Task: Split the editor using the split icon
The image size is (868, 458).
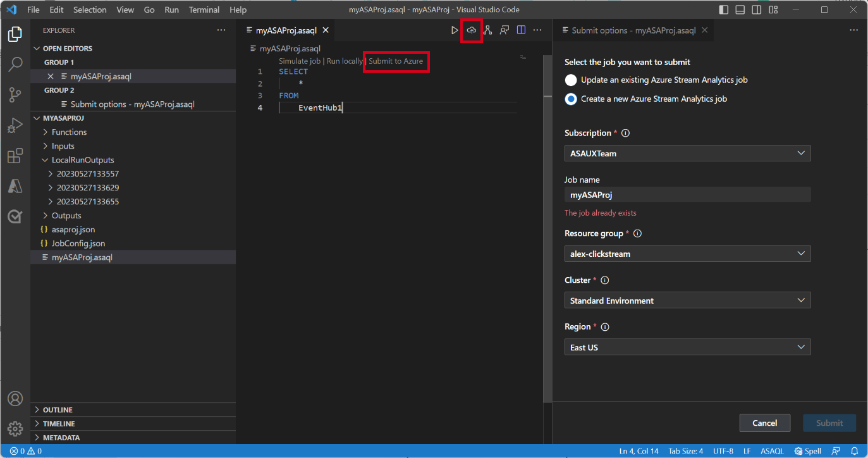Action: (x=521, y=30)
